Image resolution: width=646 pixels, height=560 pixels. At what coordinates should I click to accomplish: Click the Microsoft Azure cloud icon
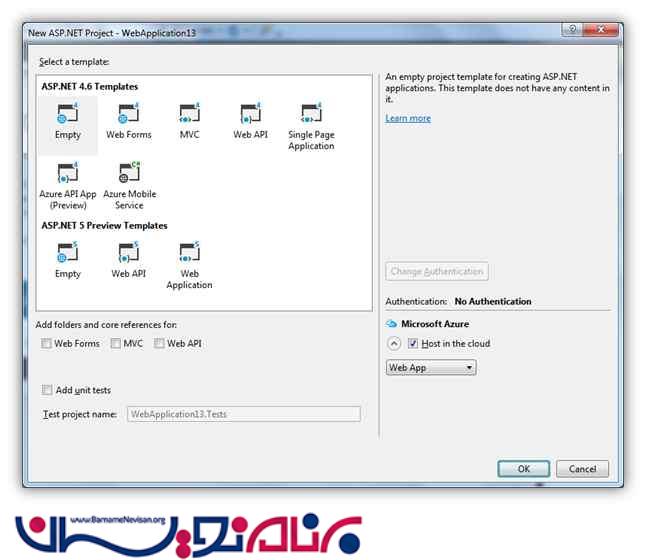pyautogui.click(x=391, y=324)
